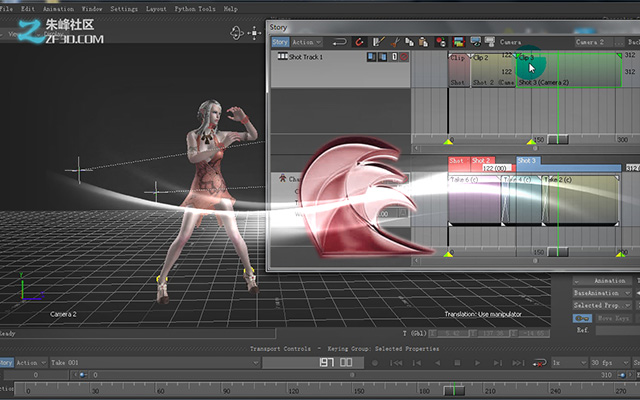Open the File menu
Screen dimensions: 640x400
[6, 9]
